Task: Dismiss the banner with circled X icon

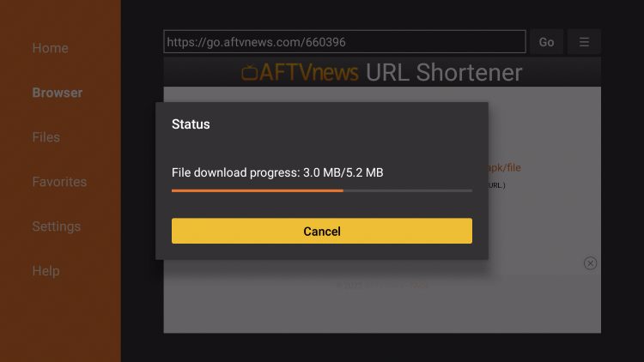Action: click(590, 263)
